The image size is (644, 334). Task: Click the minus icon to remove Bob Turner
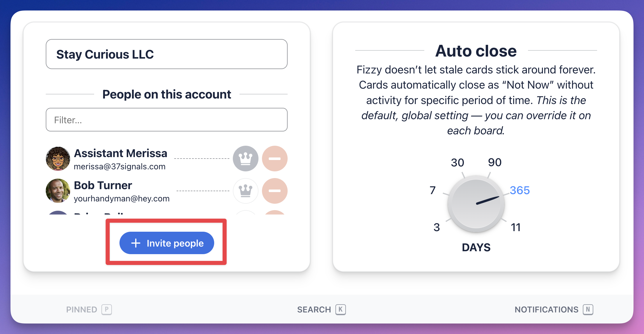[274, 191]
